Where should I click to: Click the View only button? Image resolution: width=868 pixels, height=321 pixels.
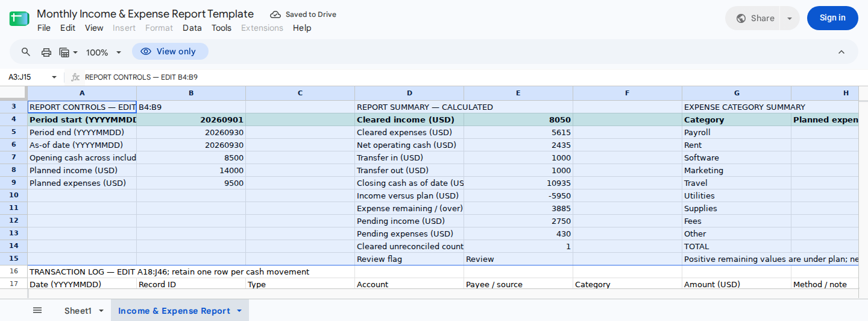(170, 52)
